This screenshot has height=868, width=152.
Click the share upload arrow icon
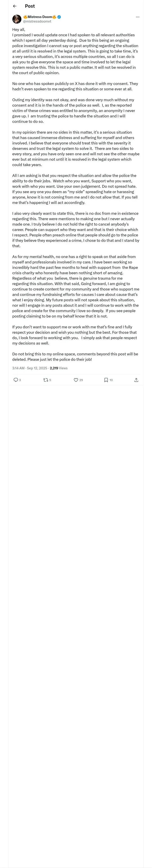(136, 380)
